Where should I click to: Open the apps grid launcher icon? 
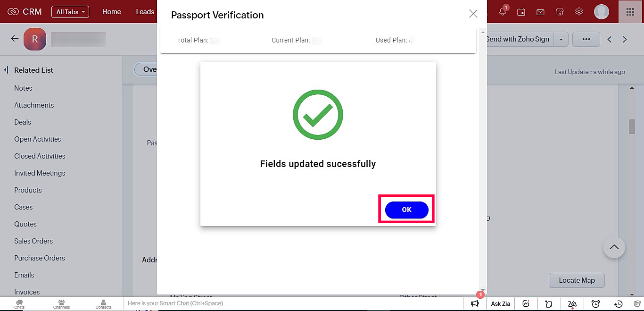[631, 12]
